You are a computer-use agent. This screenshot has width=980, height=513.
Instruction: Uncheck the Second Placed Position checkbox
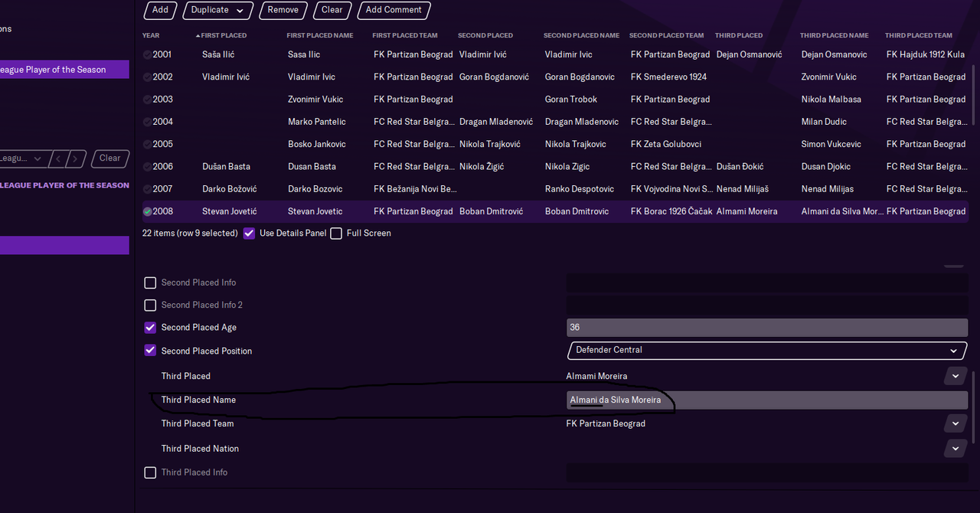click(x=150, y=351)
